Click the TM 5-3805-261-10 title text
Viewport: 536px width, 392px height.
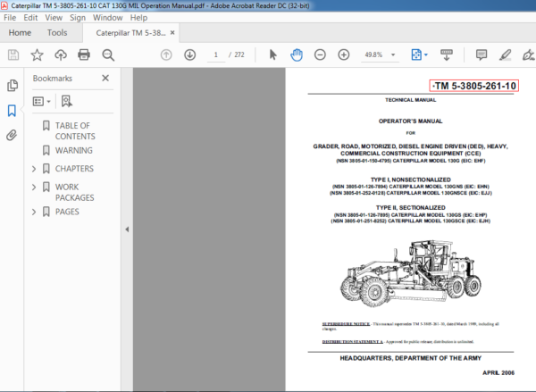pyautogui.click(x=474, y=86)
